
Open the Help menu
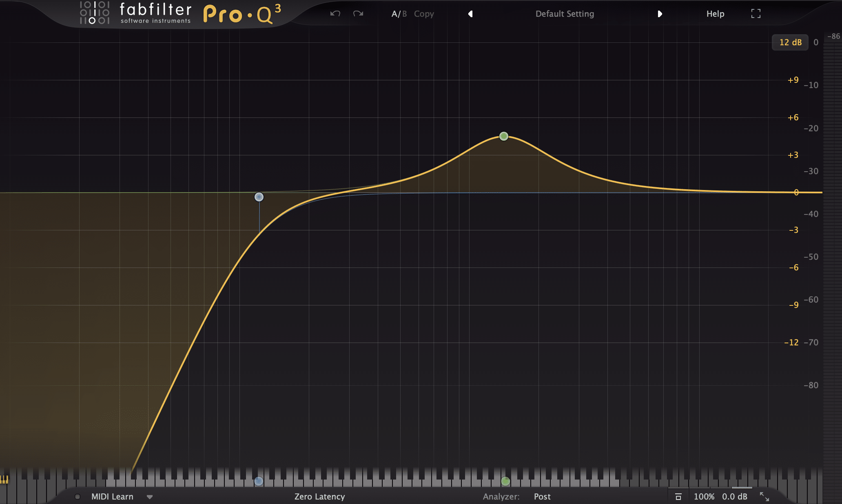[715, 14]
